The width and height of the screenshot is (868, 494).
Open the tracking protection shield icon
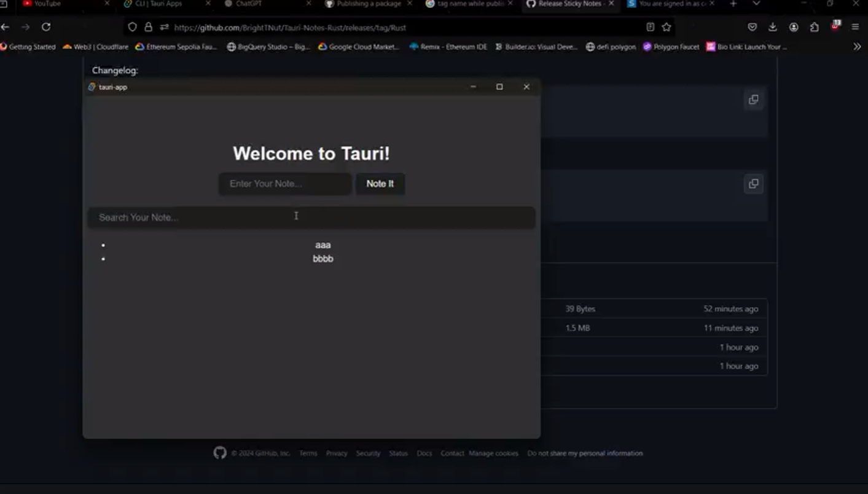click(132, 27)
